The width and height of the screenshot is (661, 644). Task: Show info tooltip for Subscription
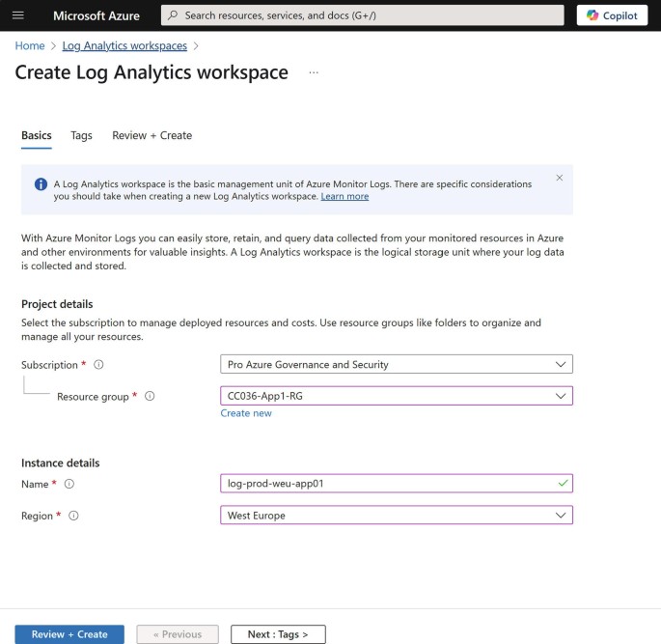pyautogui.click(x=98, y=364)
